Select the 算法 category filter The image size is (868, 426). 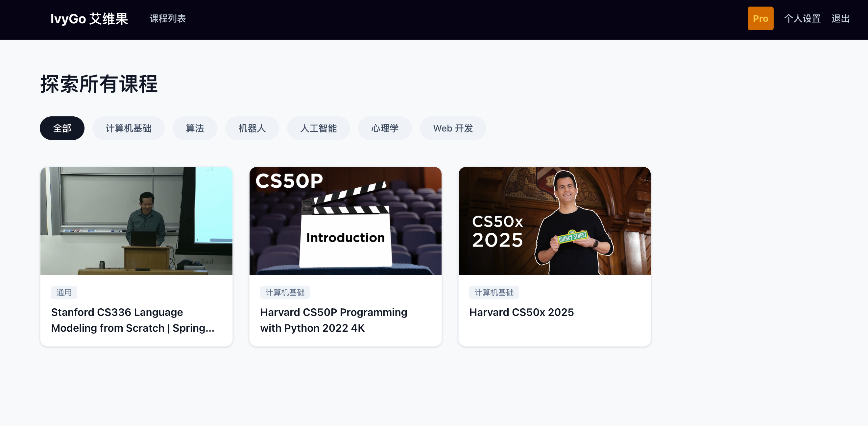[195, 128]
